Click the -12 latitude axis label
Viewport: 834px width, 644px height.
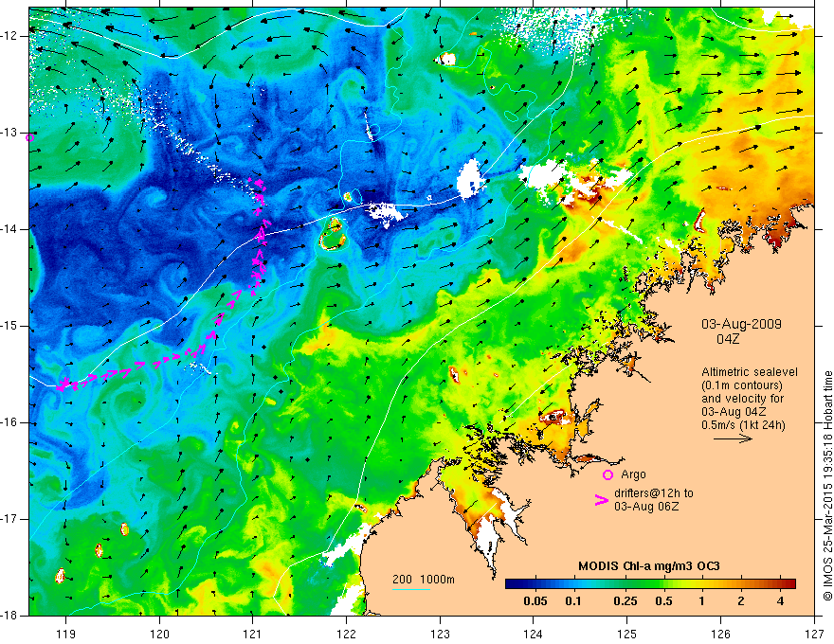point(10,36)
